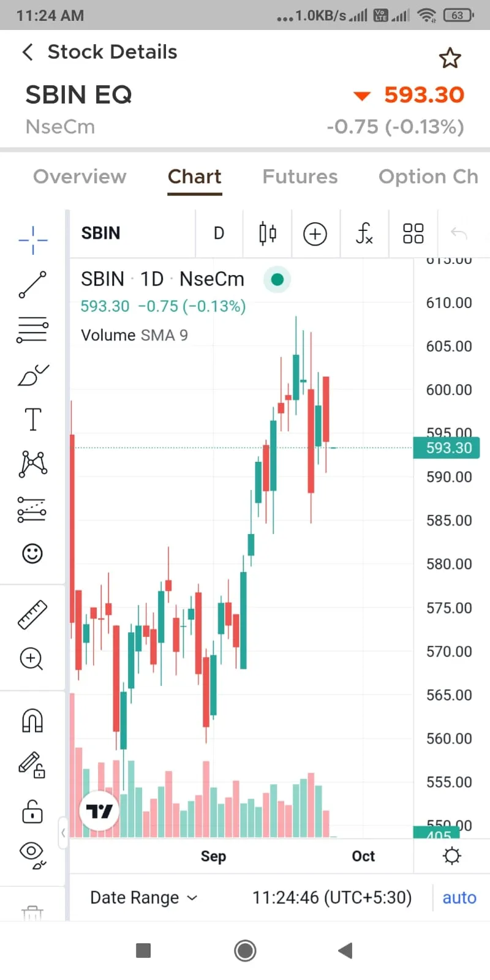490x980 pixels.
Task: Change the candlestick chart type
Action: (268, 233)
